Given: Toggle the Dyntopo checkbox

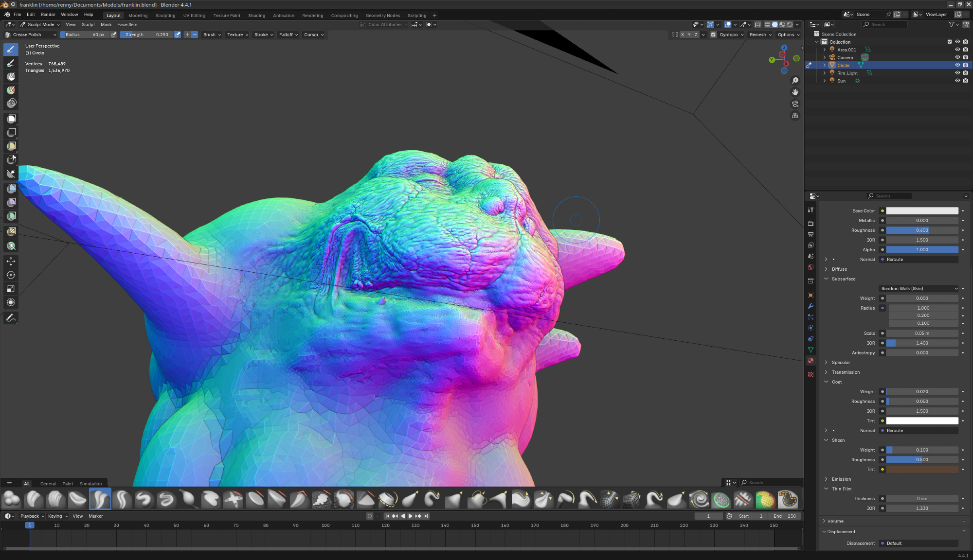Looking at the screenshot, I should pyautogui.click(x=713, y=35).
